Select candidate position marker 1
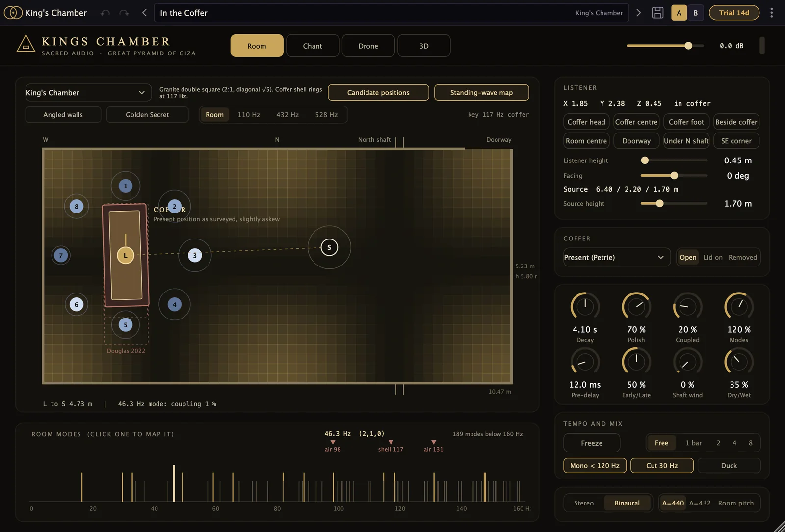 [x=126, y=186]
